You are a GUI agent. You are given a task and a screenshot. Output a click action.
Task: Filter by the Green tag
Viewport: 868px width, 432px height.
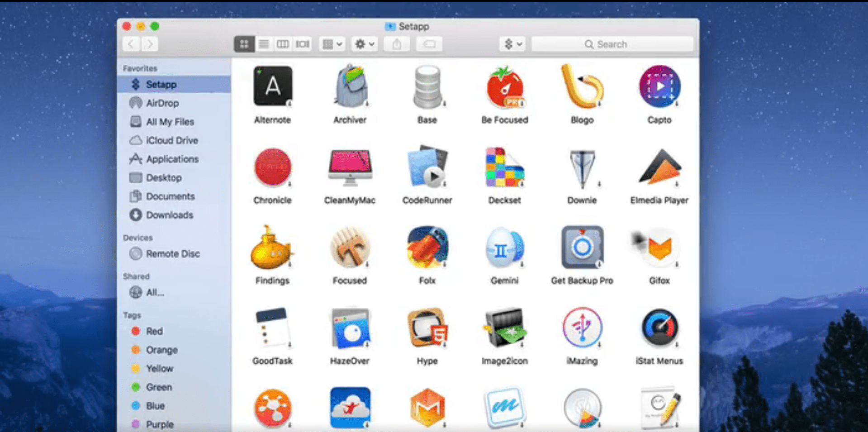(x=174, y=387)
